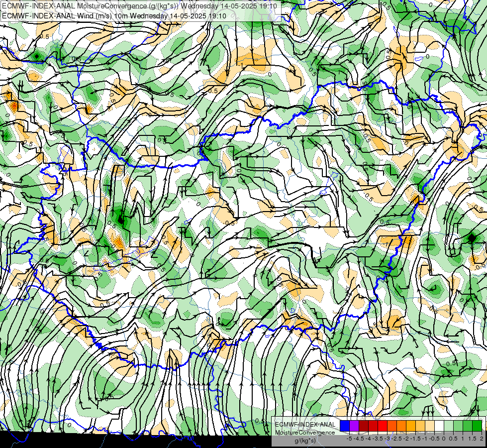Click the blue swatch in the legend

[x=345, y=426]
